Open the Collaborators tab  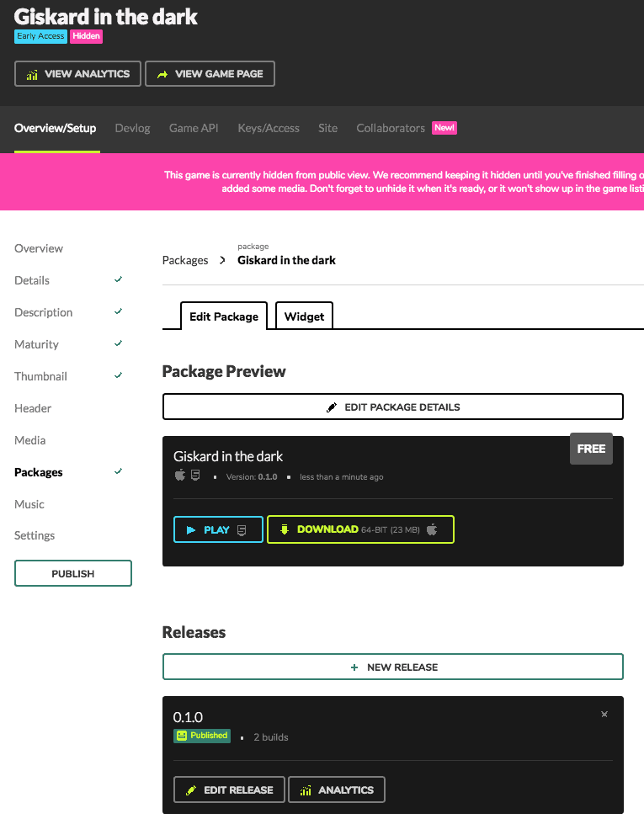[x=391, y=128]
